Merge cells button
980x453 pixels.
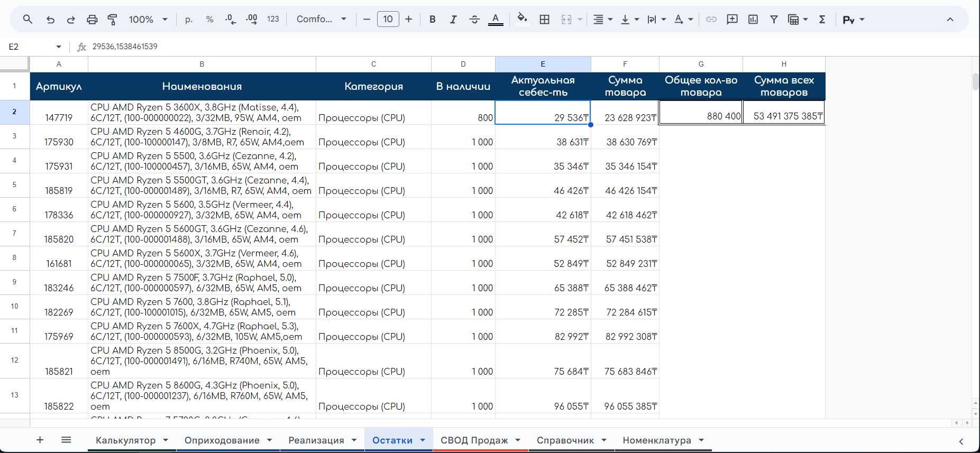tap(566, 19)
